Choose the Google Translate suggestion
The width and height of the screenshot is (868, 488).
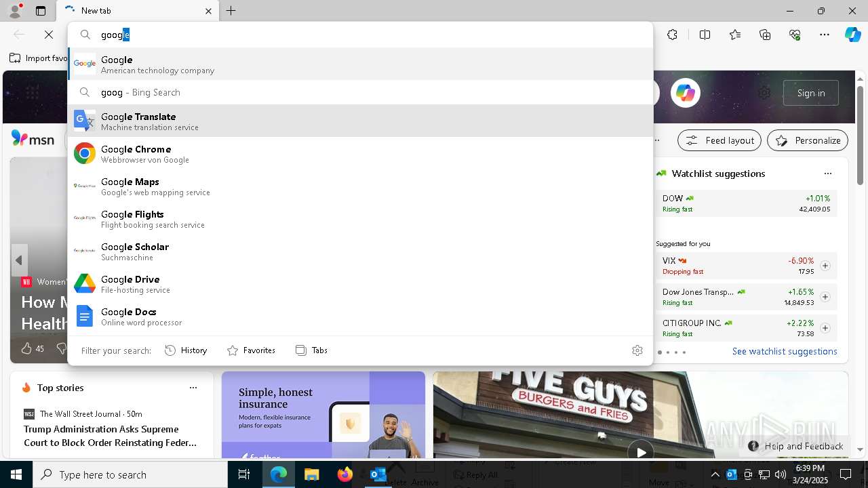pyautogui.click(x=360, y=121)
